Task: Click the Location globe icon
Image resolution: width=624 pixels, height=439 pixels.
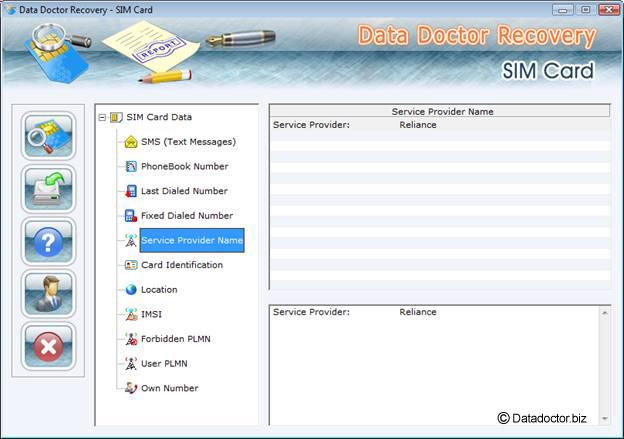Action: pos(131,290)
